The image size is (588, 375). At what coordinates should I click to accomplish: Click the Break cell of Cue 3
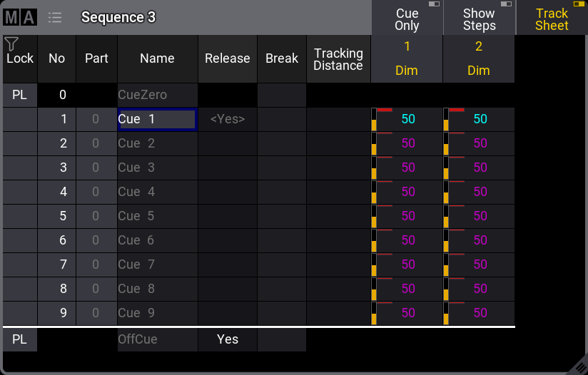click(x=281, y=168)
